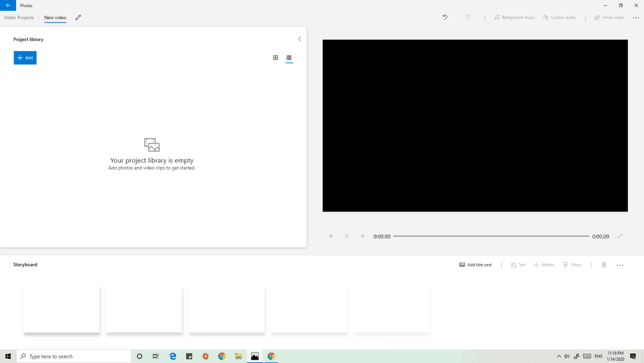The image size is (644, 363).
Task: Click the empty library picture icon
Action: [x=151, y=144]
